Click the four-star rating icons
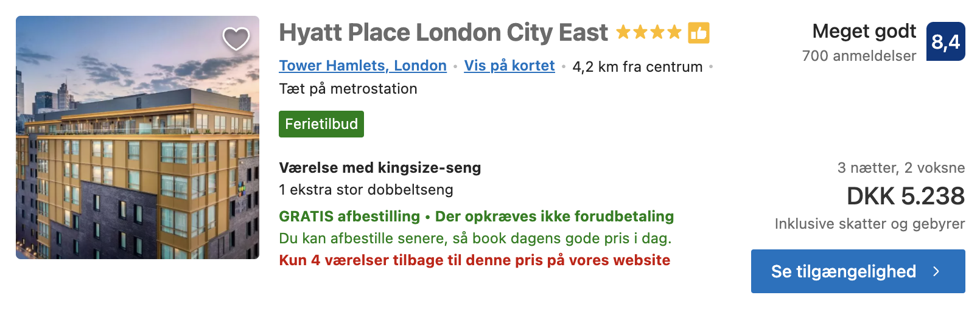Viewport: 980px width, 309px height. coord(649,32)
